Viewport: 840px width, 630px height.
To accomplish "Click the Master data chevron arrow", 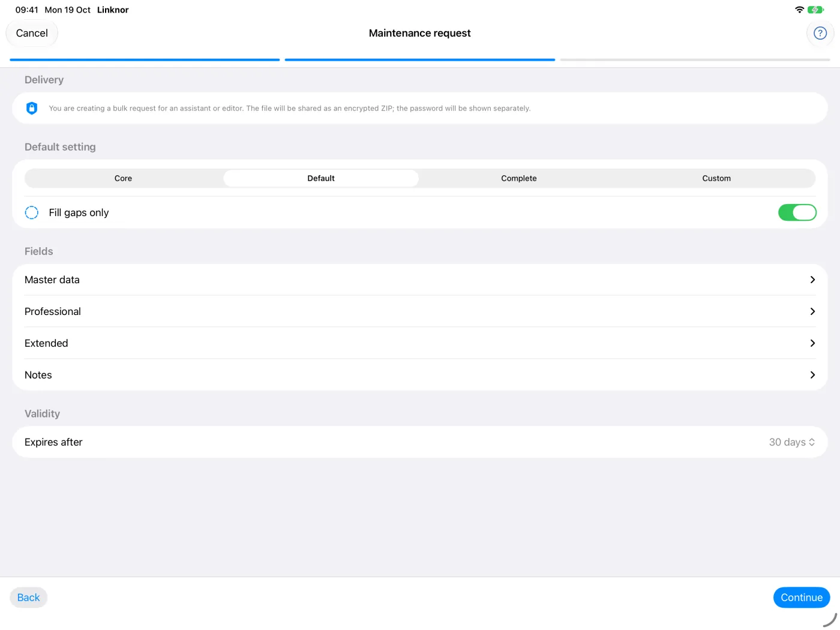I will pyautogui.click(x=812, y=280).
